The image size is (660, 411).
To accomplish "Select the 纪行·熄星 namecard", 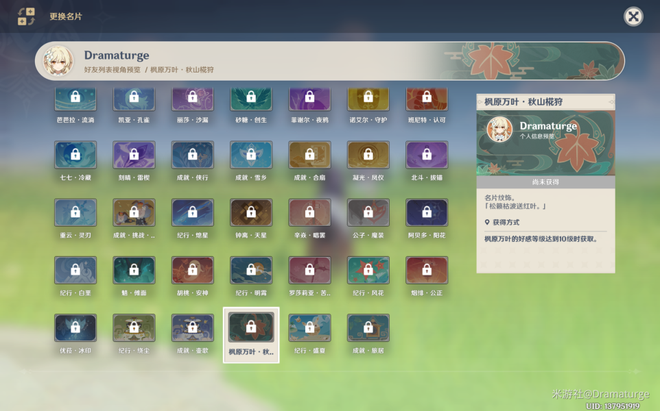I will (x=192, y=213).
